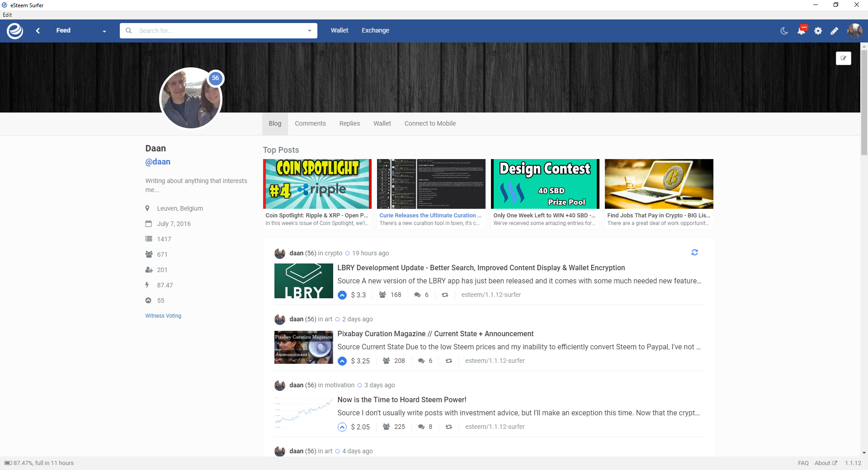Click the refresh icon on blog list

point(695,253)
